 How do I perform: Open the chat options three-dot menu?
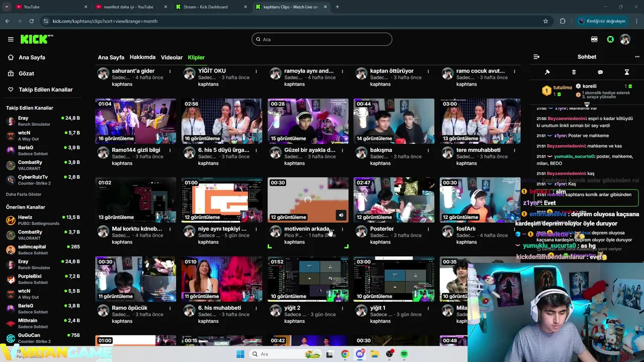click(637, 57)
